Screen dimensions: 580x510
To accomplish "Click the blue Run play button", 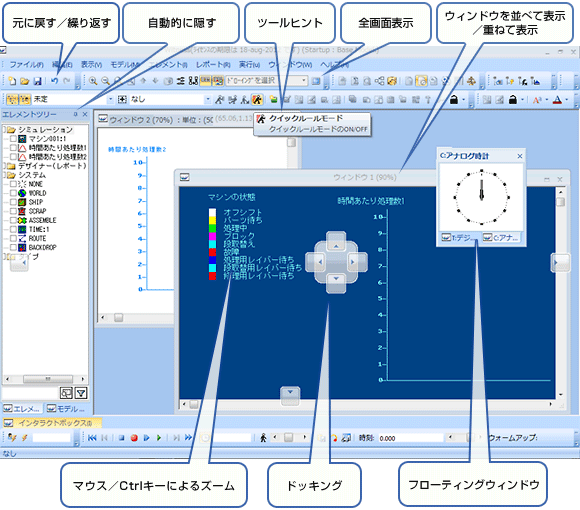I will (146, 438).
